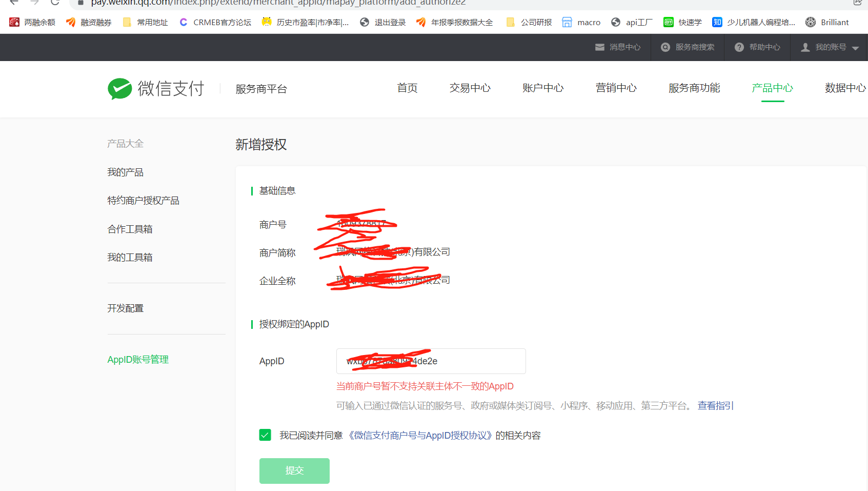Select 我的工具箱 in the sidebar
This screenshot has width=868, height=491.
[x=130, y=258]
